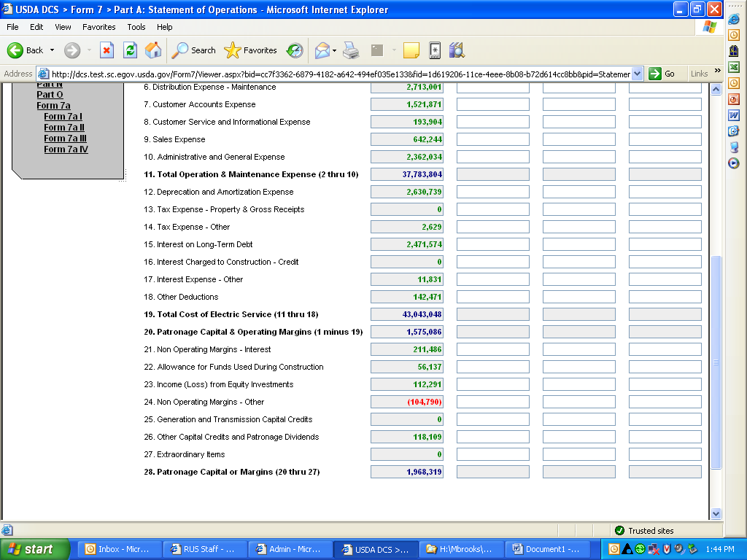Open the History toolbar icon

(295, 50)
